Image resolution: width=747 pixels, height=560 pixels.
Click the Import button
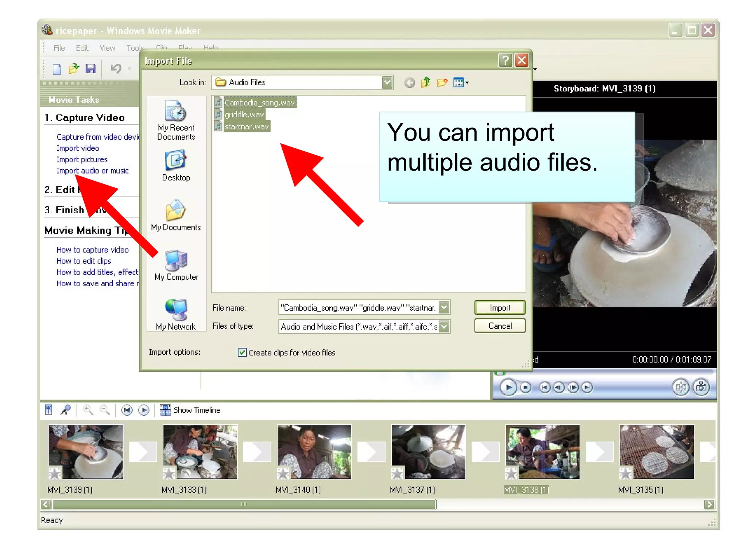click(500, 307)
